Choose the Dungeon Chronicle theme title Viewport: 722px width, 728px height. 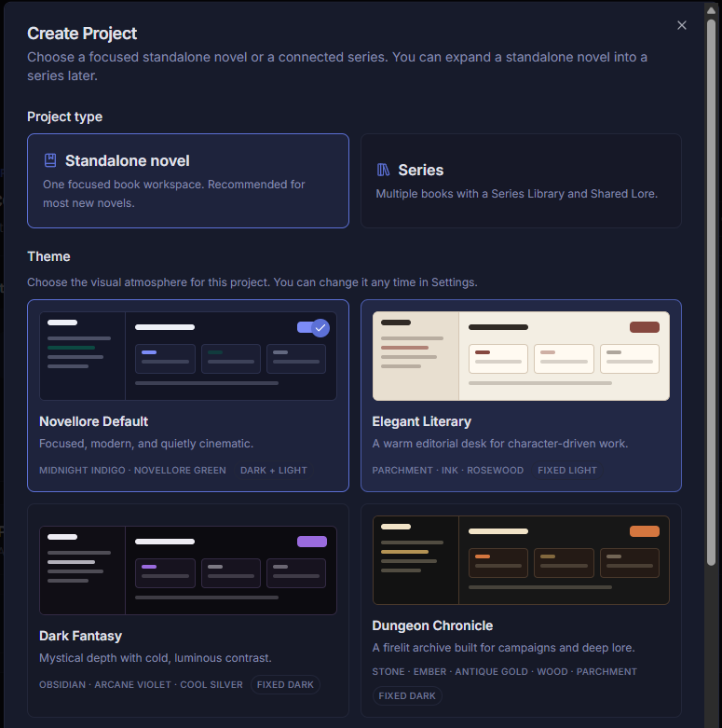pyautogui.click(x=432, y=625)
